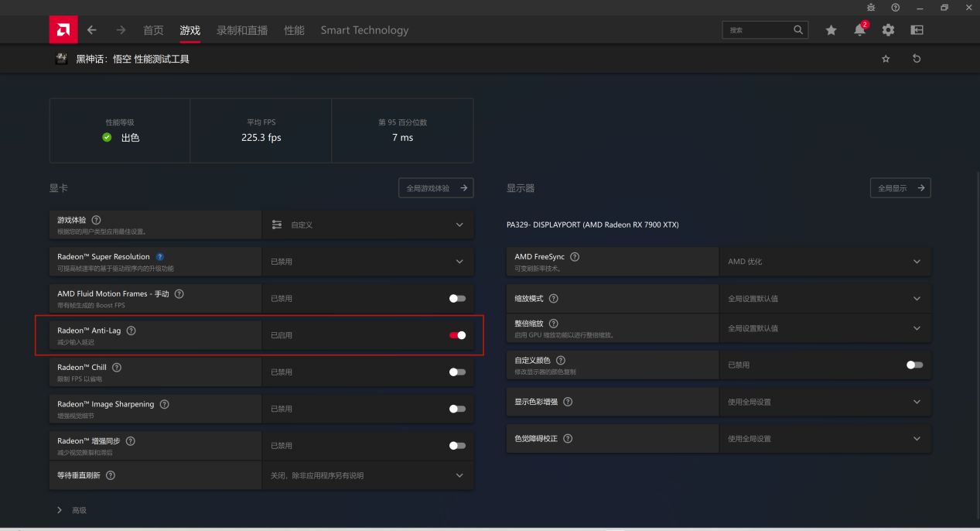980x531 pixels.
Task: Turn off the Radeon Anti-Lag switch
Action: pyautogui.click(x=457, y=335)
